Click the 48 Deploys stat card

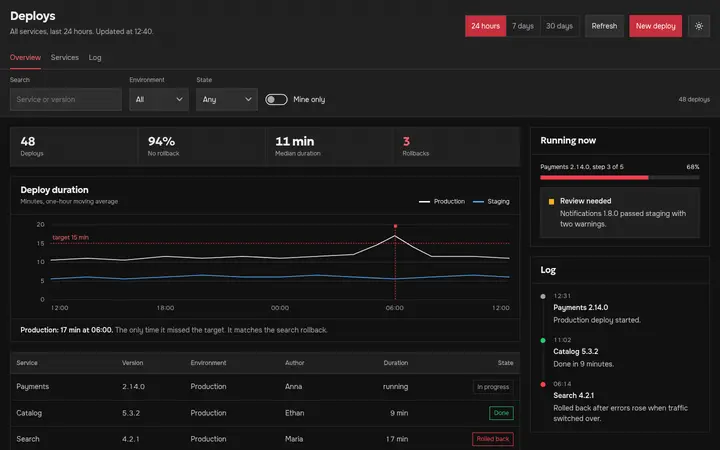coord(74,146)
